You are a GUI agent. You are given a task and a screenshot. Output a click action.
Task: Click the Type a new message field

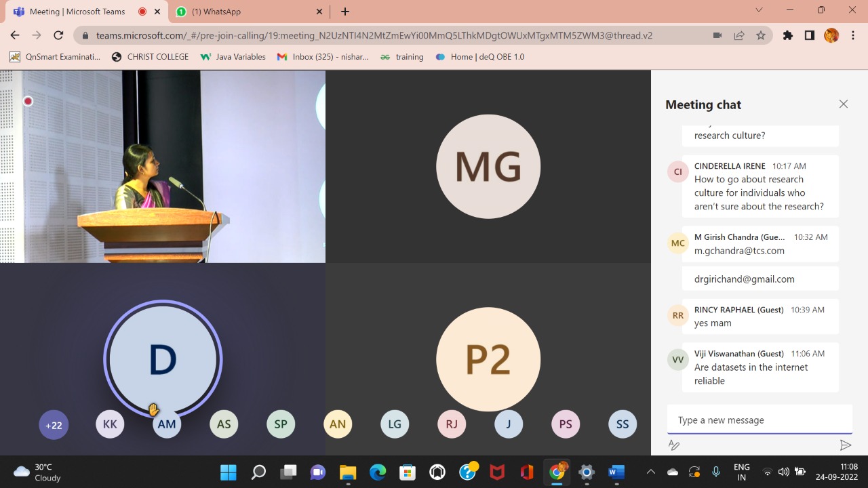click(x=759, y=420)
